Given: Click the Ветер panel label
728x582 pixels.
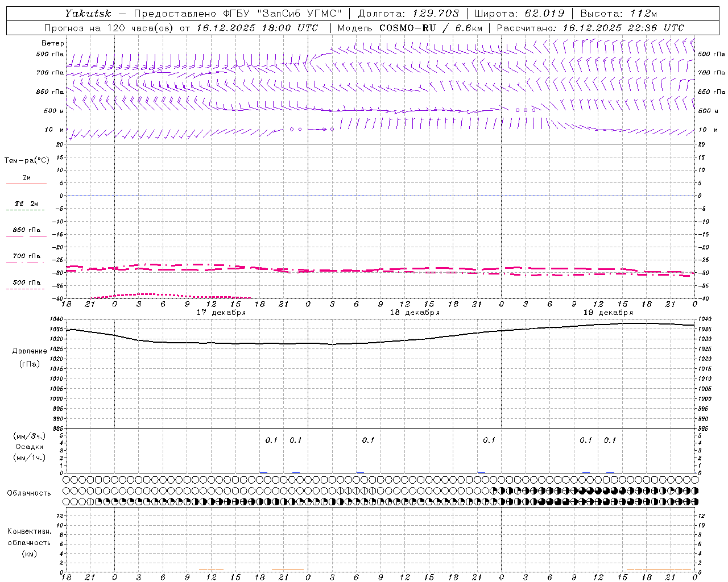Looking at the screenshot, I should pos(53,43).
